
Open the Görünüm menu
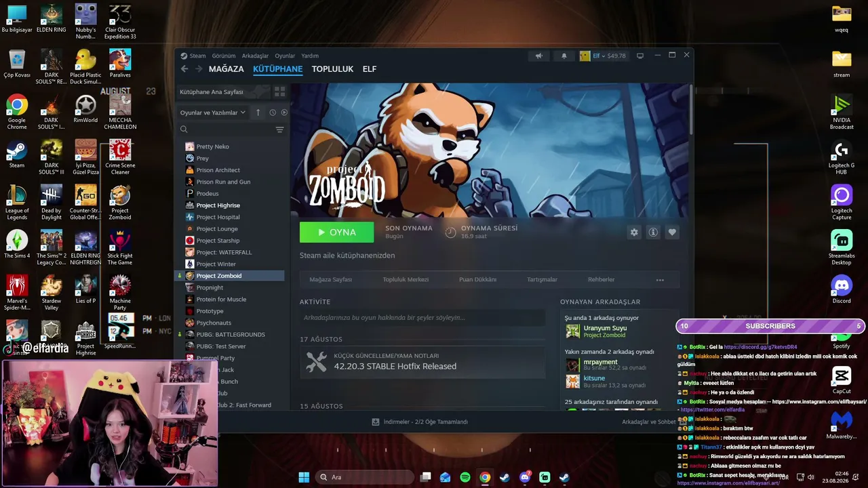pos(224,56)
